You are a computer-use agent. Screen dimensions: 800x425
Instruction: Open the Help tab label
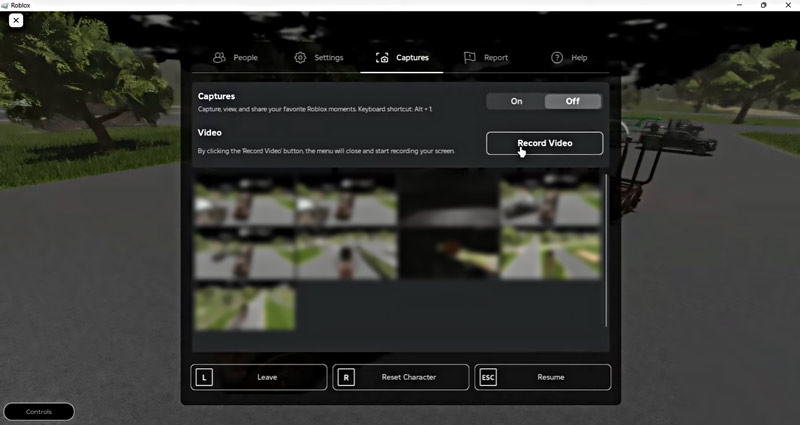579,58
